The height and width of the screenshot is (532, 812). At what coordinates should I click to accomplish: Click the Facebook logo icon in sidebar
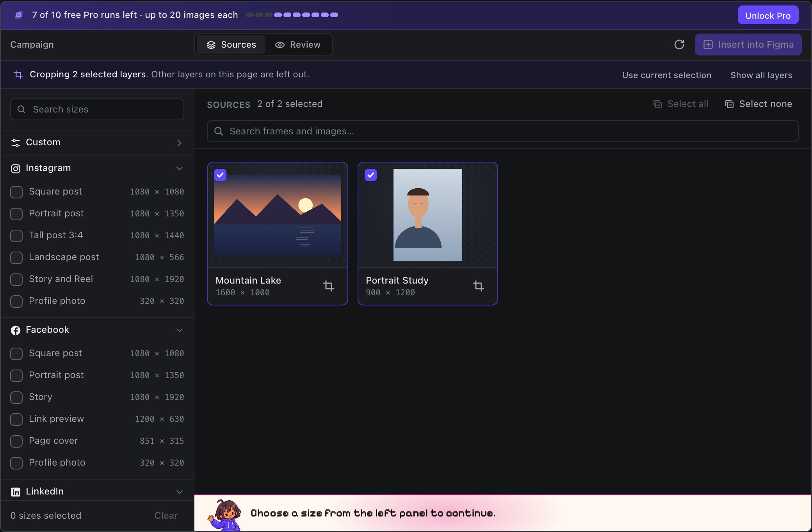click(16, 330)
